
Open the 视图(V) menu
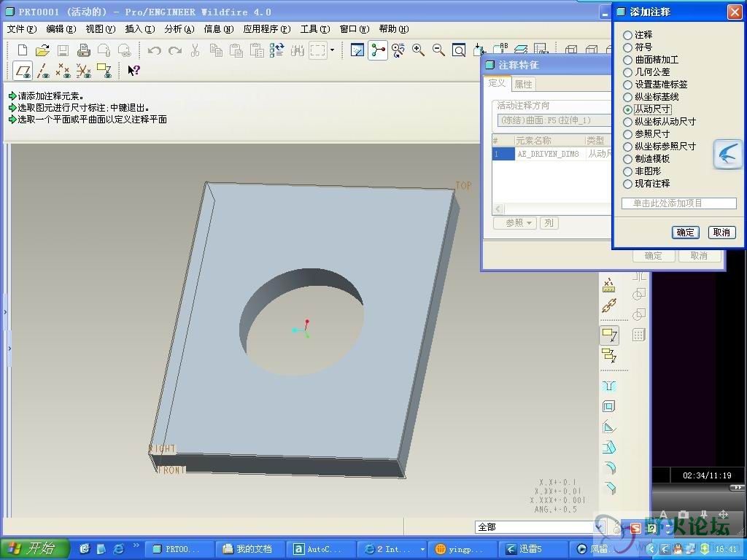tap(101, 29)
